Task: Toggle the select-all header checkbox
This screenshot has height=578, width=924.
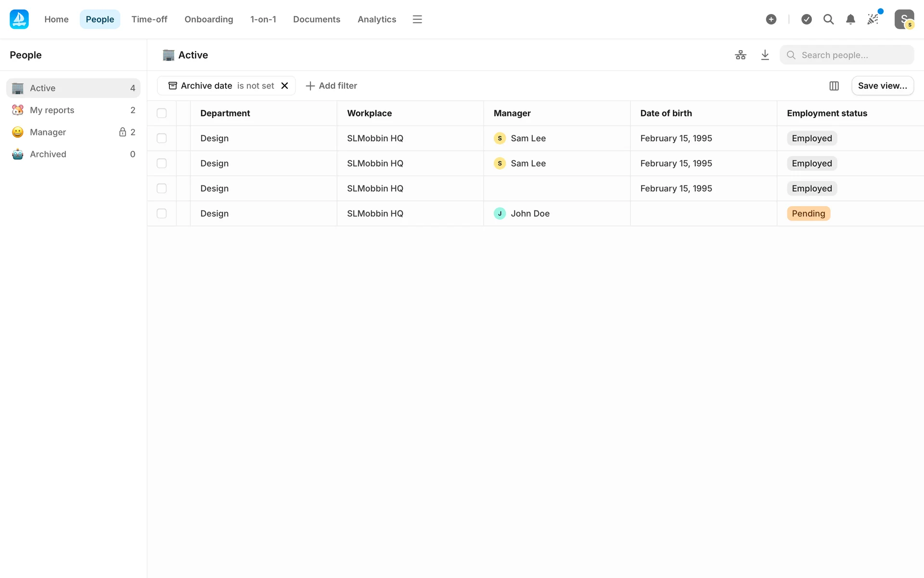Action: (x=162, y=113)
